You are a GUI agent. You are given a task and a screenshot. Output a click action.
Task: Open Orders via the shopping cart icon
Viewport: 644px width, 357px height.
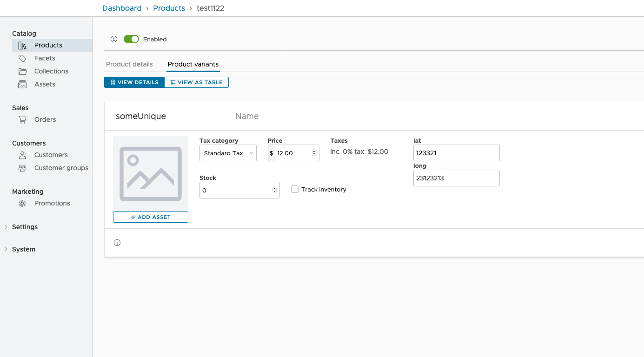22,119
